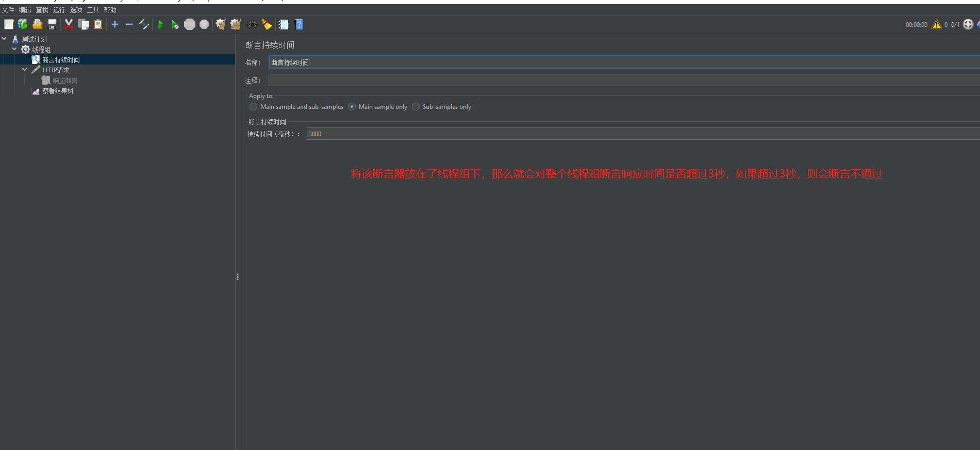Collapse the 测试计划 tree node

(4, 39)
